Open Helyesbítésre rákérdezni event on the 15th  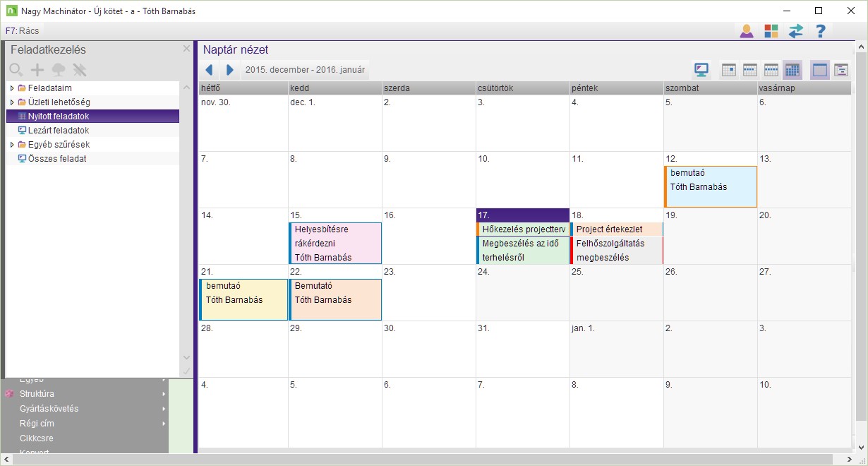point(335,243)
